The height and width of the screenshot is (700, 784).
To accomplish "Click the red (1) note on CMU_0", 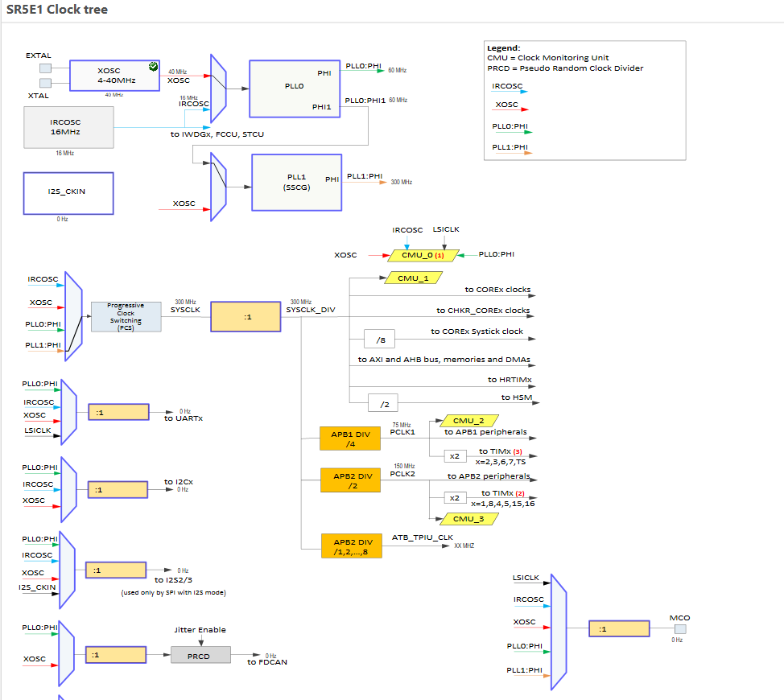I will click(x=439, y=255).
